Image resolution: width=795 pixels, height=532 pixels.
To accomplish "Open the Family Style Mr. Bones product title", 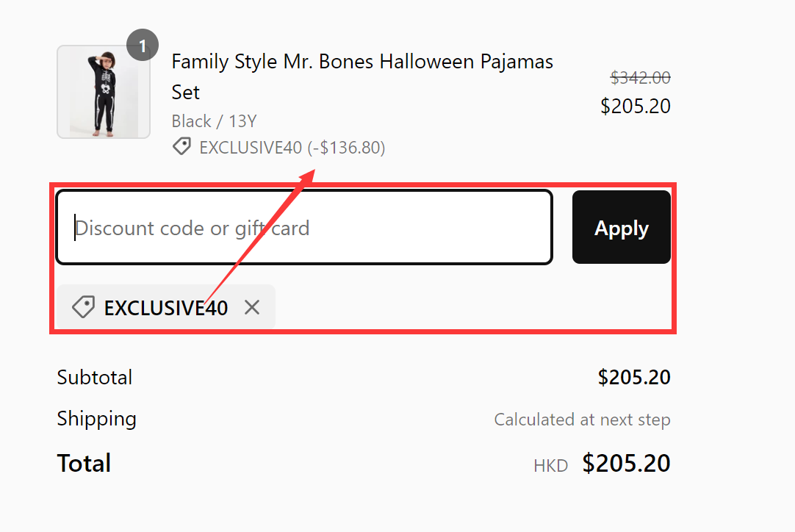I will coord(362,62).
